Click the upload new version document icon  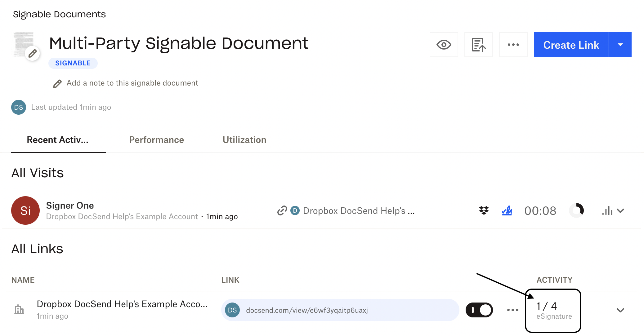(478, 45)
